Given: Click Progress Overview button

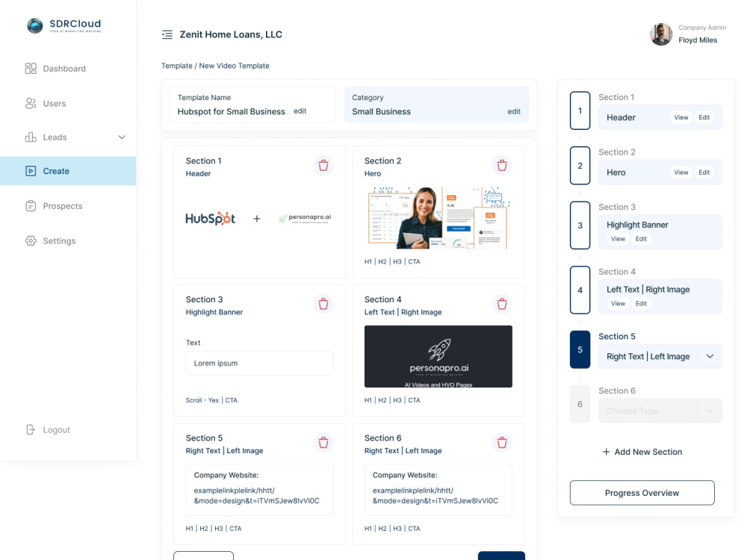Looking at the screenshot, I should (642, 493).
